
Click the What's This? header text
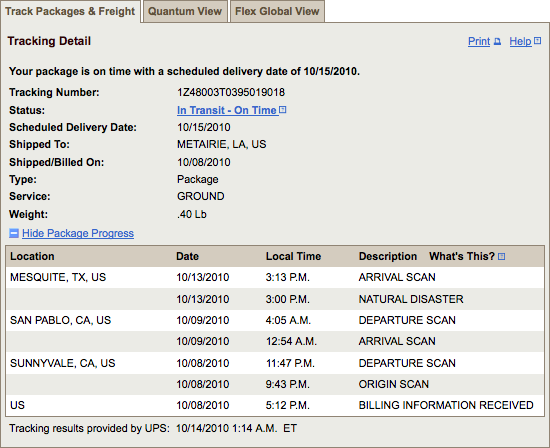point(462,256)
